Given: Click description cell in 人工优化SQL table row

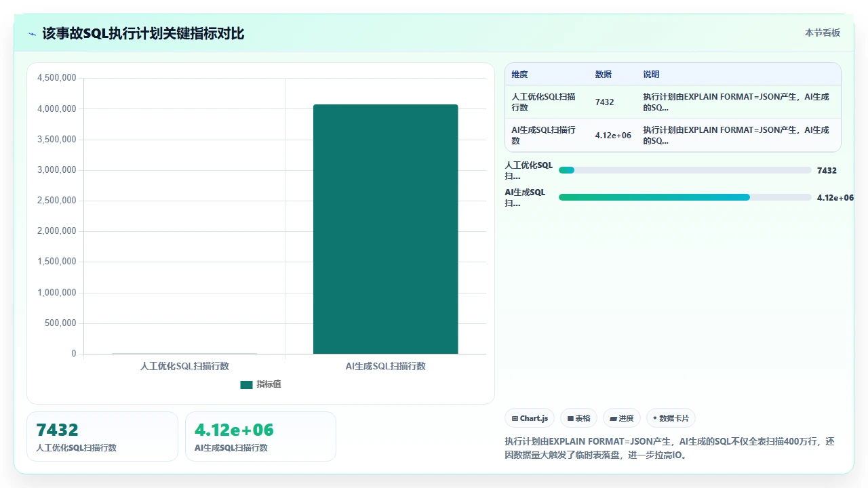Looking at the screenshot, I should (x=738, y=102).
